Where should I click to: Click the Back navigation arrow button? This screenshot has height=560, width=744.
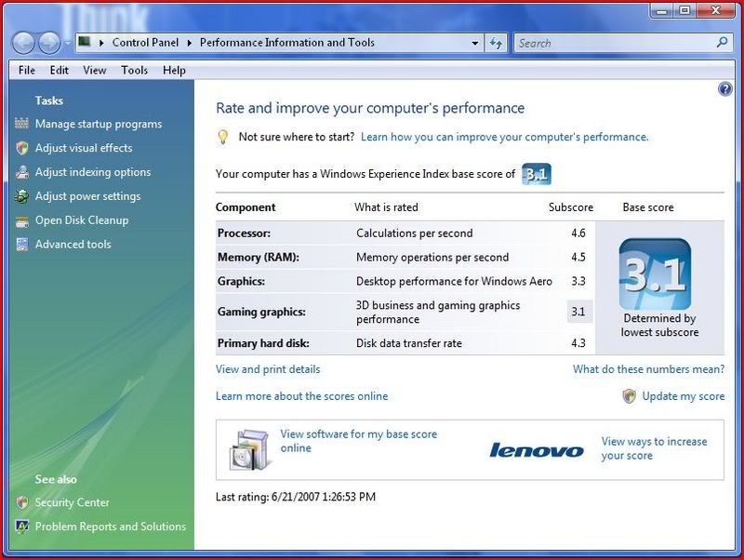23,43
